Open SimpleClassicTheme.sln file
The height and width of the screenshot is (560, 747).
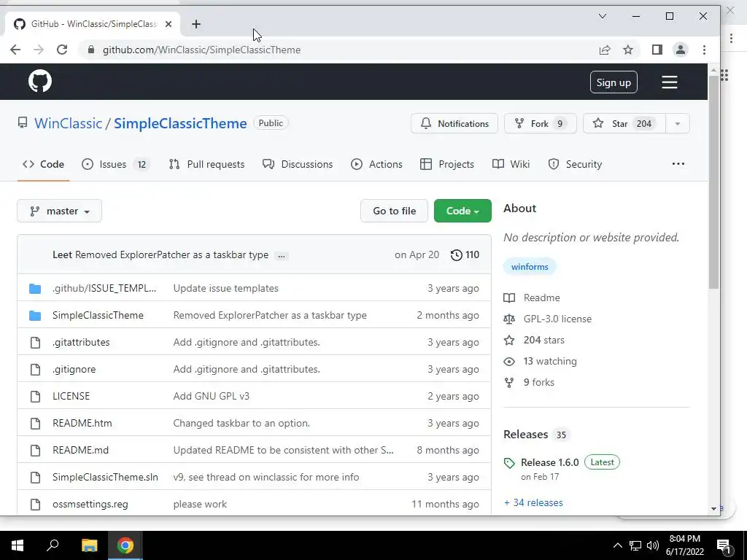[x=105, y=477]
